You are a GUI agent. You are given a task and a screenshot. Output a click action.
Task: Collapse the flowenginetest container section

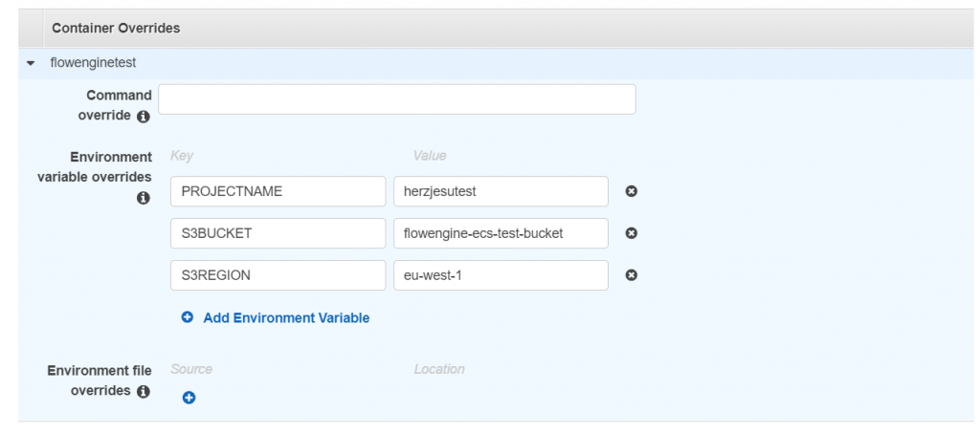30,63
